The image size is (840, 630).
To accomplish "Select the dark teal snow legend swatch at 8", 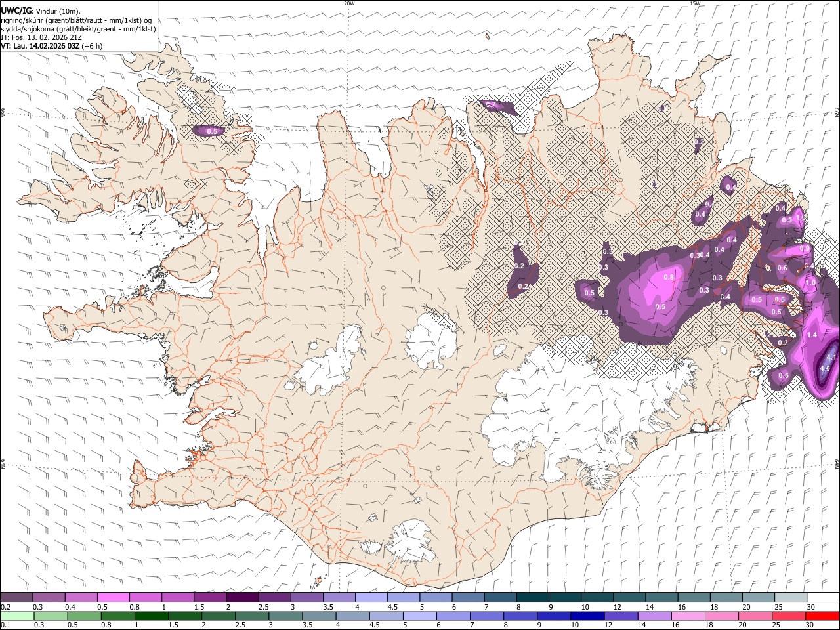I will (x=533, y=598).
